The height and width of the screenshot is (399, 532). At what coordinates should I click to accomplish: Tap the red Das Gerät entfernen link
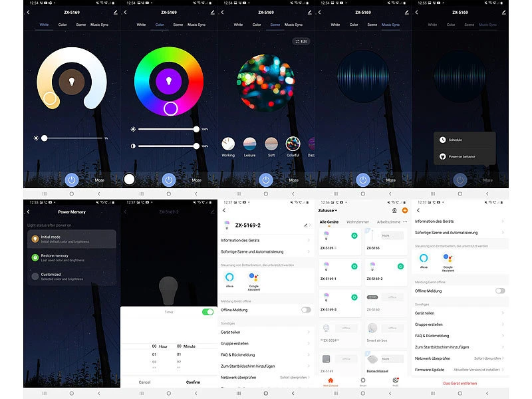(460, 383)
